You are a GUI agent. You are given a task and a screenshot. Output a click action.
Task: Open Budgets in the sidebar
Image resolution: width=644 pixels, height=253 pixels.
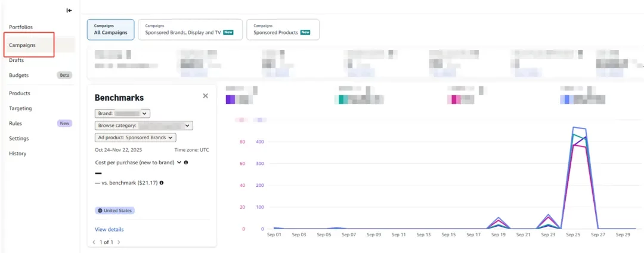point(19,75)
